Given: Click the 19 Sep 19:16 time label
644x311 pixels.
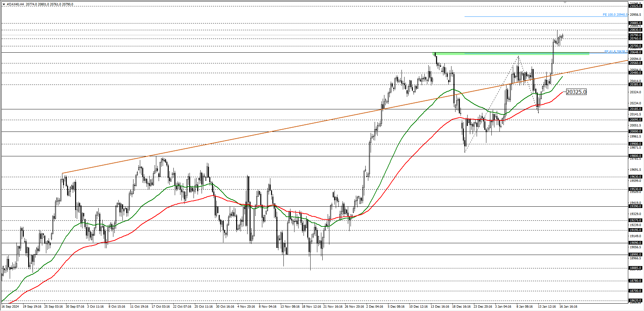Looking at the screenshot, I should 32,307.
